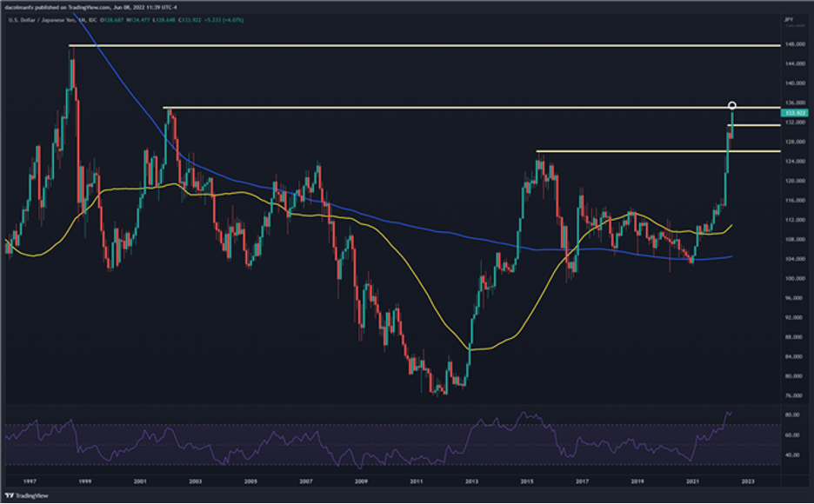Select the circle drawing above the latest candle

pyautogui.click(x=733, y=105)
